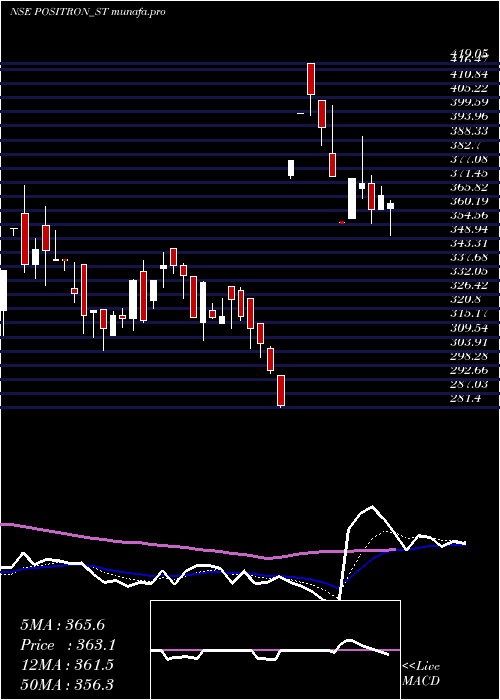Select the 332.05 price level label
500x700 pixels.
pyautogui.click(x=469, y=271)
